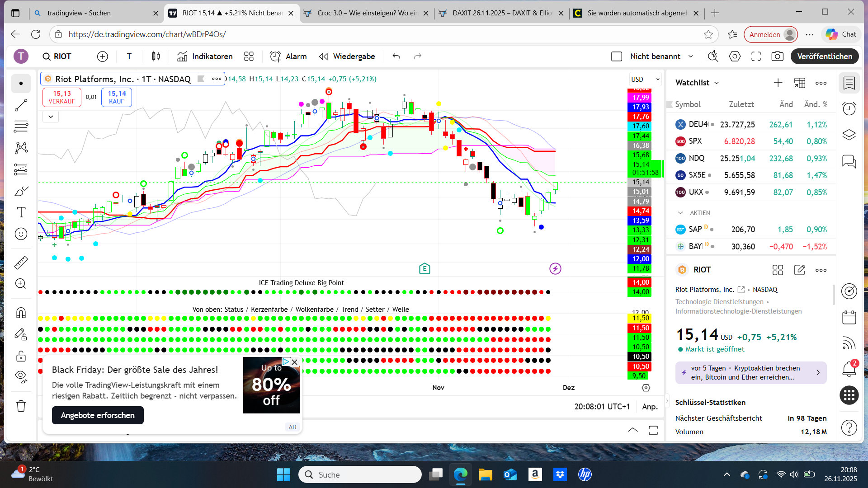Open the USD currency dropdown
Image resolution: width=868 pixels, height=488 pixels.
pyautogui.click(x=645, y=79)
